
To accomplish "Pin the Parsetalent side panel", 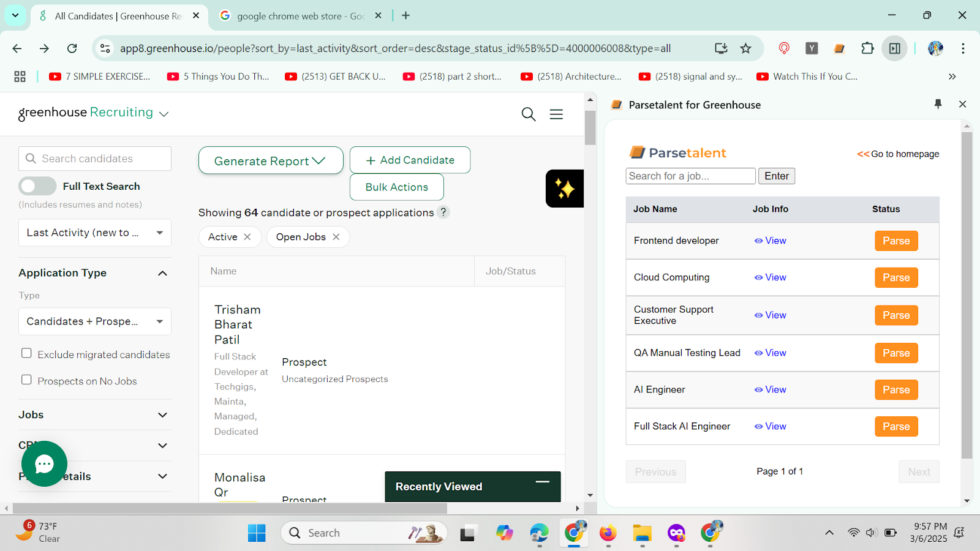I will (x=938, y=104).
